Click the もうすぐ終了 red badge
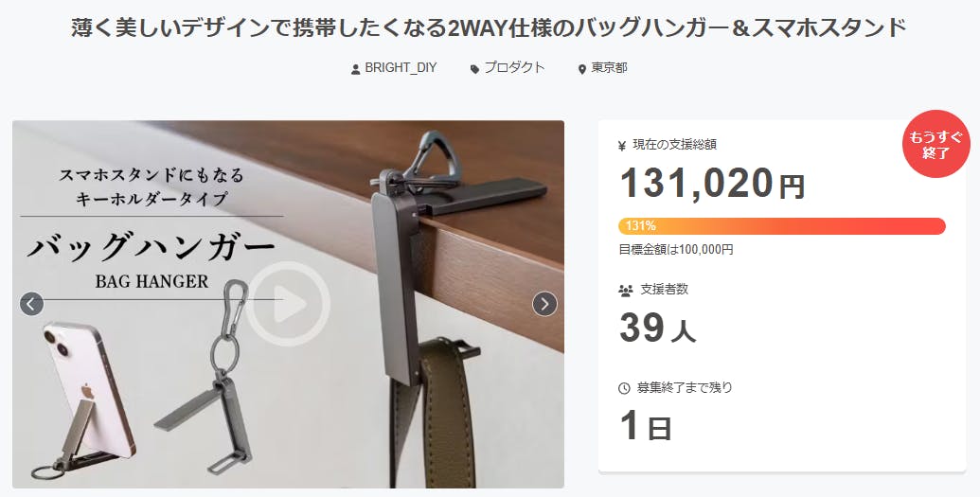The width and height of the screenshot is (980, 497). click(935, 145)
